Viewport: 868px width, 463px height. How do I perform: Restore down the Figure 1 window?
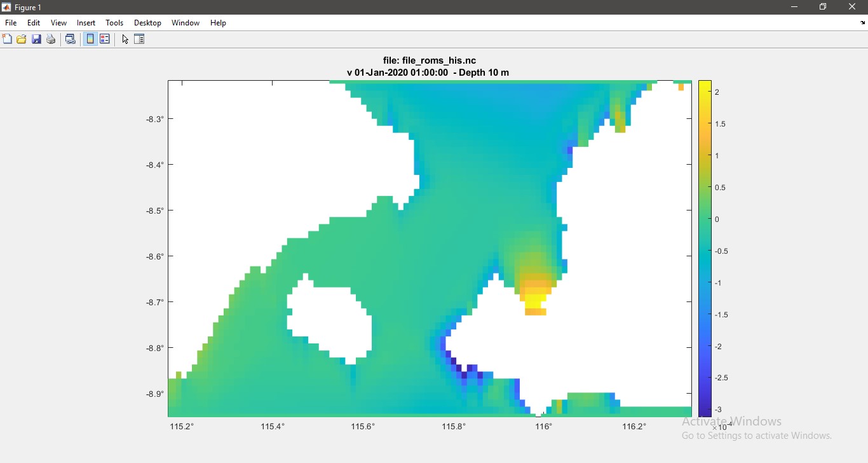[823, 7]
